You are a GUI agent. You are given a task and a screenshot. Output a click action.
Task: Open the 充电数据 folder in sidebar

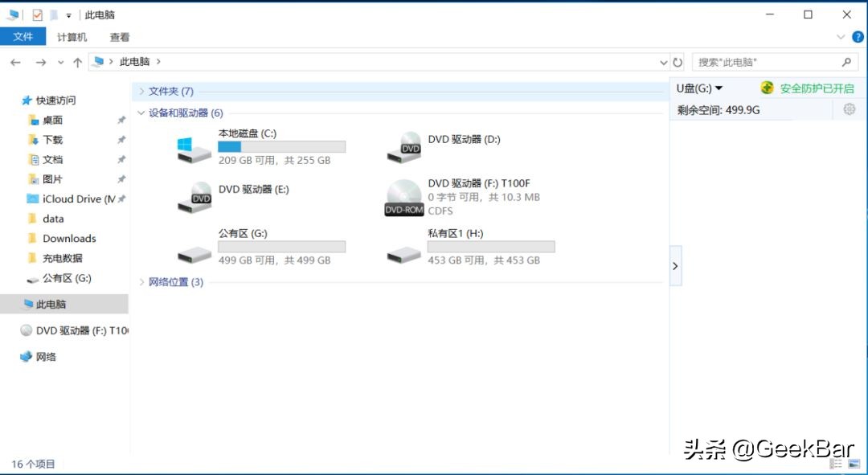62,259
